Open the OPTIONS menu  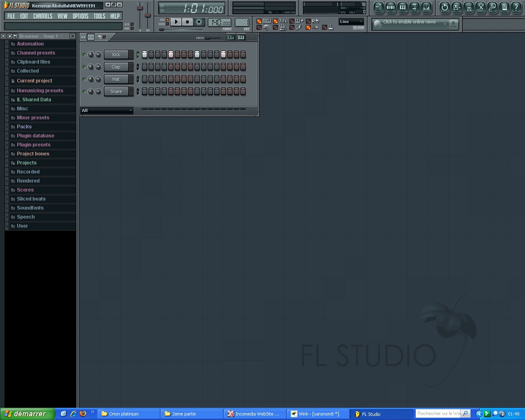coord(80,16)
